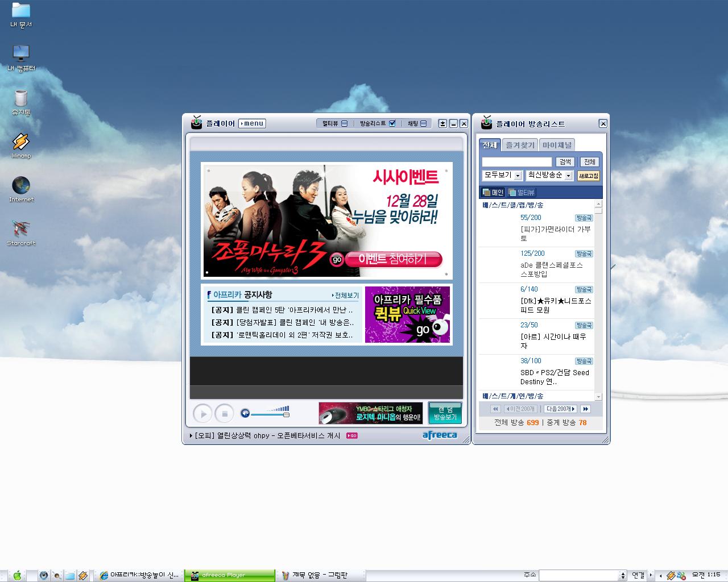Open 내 문서 desktop folder icon
This screenshot has width=728, height=582.
[x=21, y=15]
